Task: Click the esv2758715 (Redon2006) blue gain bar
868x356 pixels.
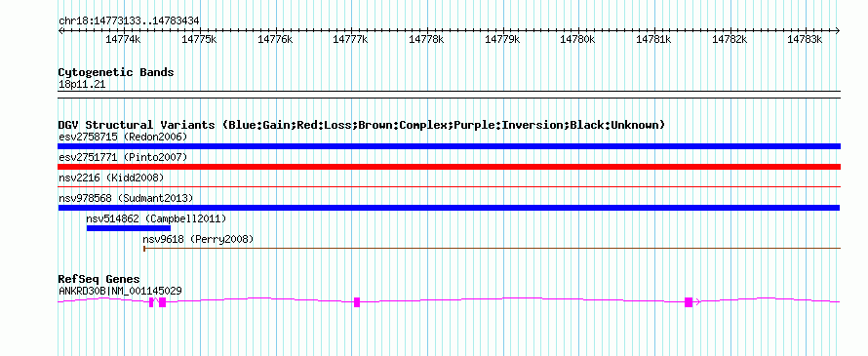Action: [x=449, y=146]
